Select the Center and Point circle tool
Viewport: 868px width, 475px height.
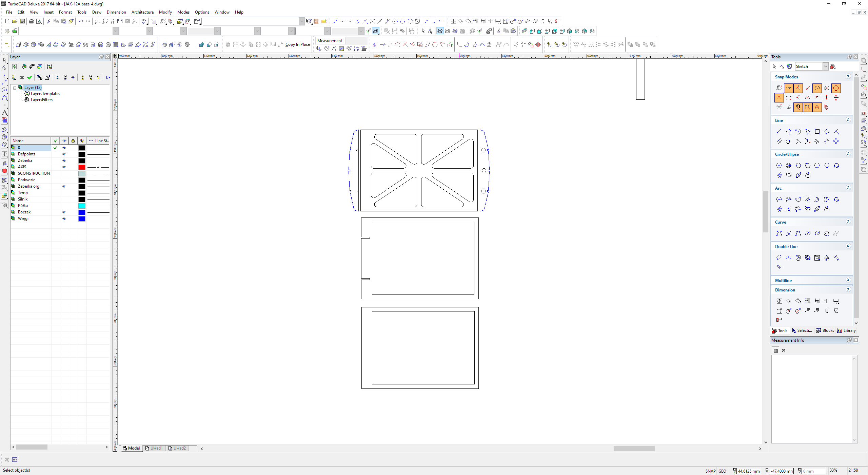pos(779,166)
